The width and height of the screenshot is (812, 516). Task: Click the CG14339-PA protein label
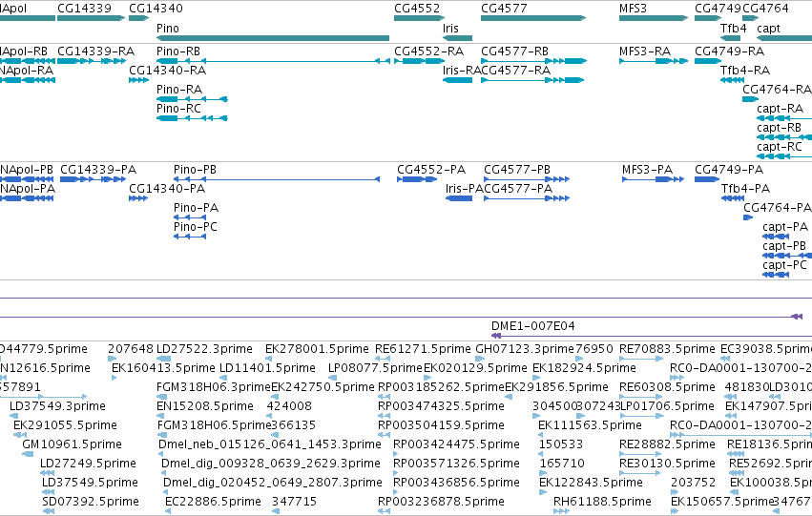[98, 170]
